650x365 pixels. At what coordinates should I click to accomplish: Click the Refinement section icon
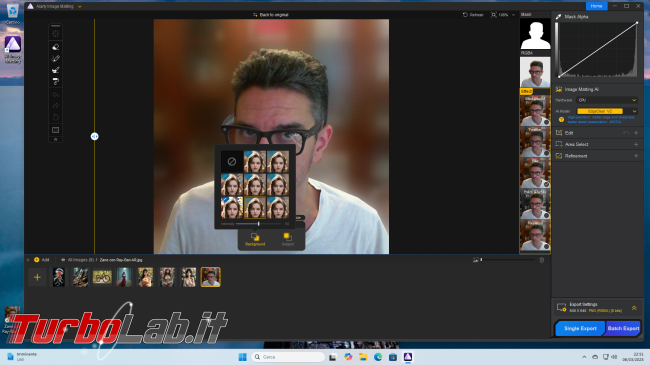[559, 156]
